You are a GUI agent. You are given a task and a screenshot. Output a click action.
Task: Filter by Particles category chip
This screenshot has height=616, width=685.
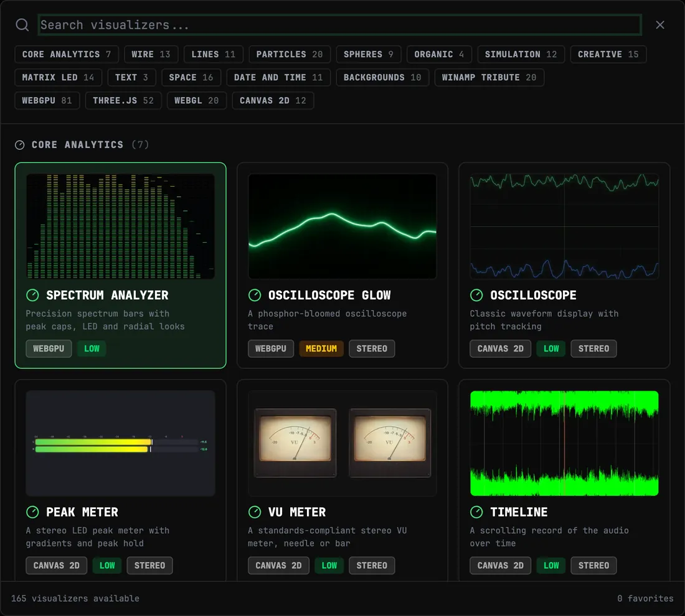[x=289, y=54]
